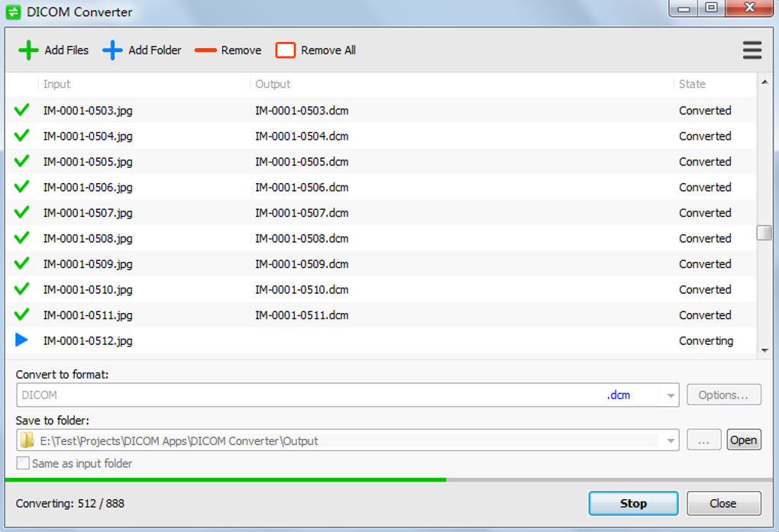Screen dimensions: 779x532
Task: Close the window with the X button
Action: click(x=750, y=8)
